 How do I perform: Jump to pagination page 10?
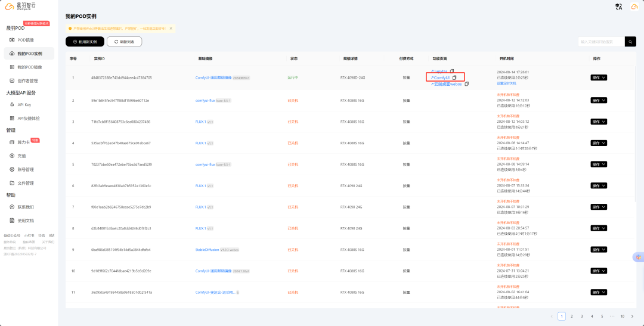[x=622, y=316]
